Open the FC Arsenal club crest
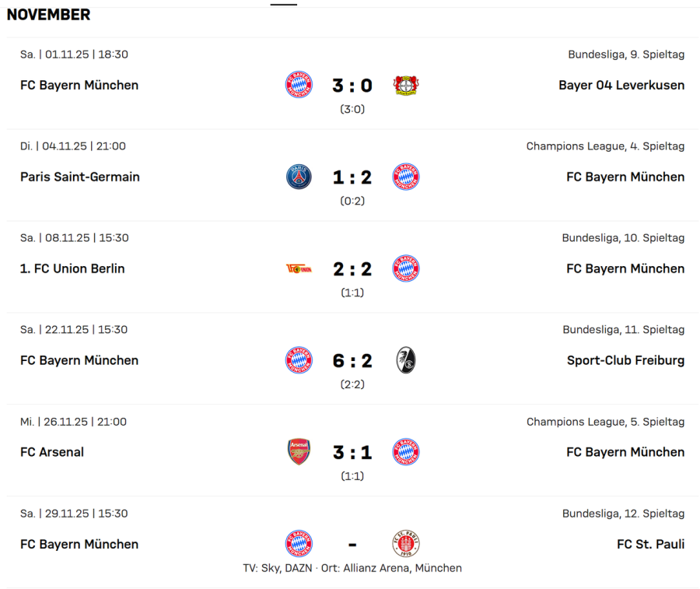This screenshot has width=700, height=589. click(299, 452)
